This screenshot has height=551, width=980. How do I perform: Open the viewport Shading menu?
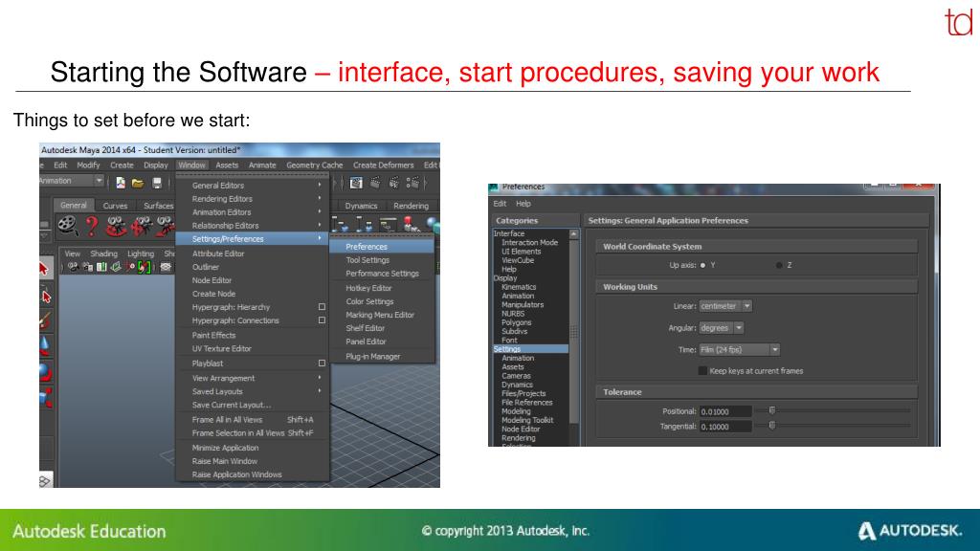(x=103, y=253)
